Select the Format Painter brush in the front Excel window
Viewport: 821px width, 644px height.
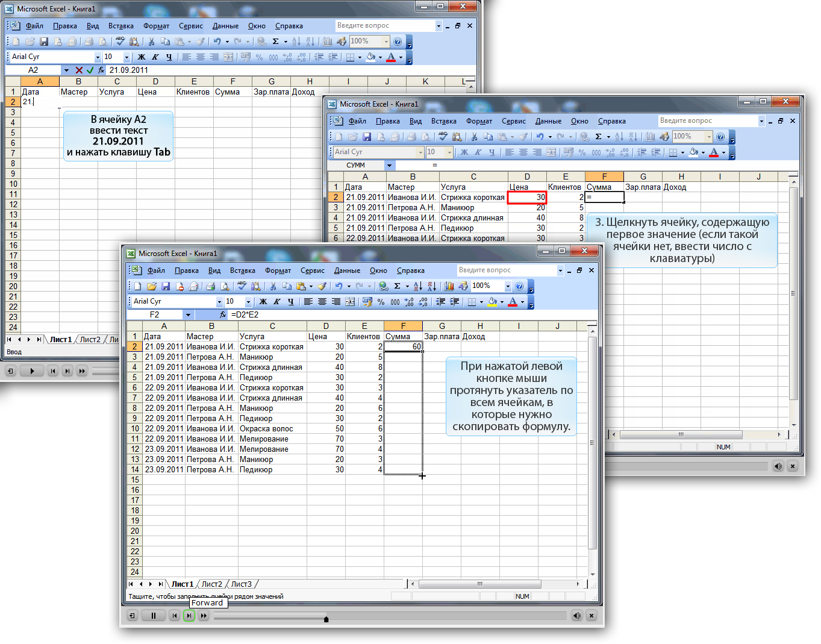322,286
